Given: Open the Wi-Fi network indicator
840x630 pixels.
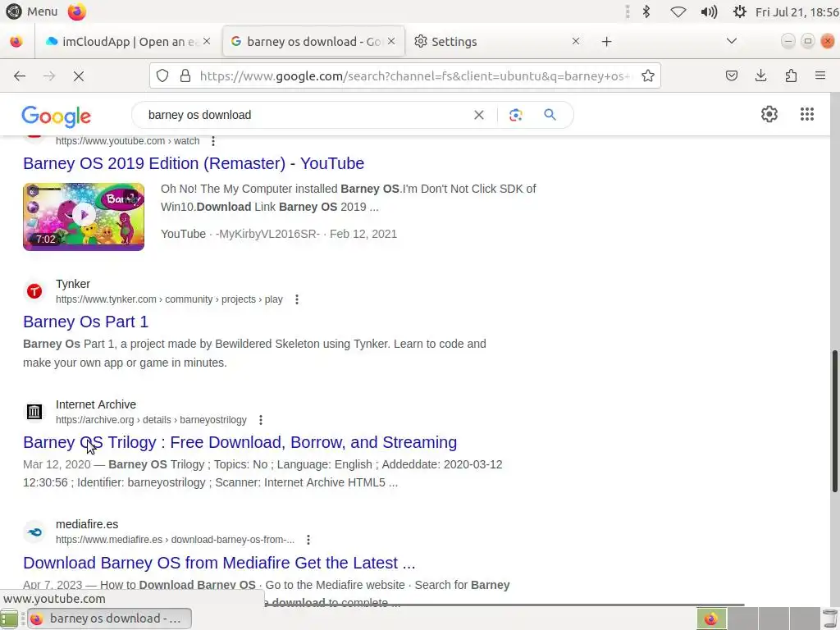Looking at the screenshot, I should 678,11.
